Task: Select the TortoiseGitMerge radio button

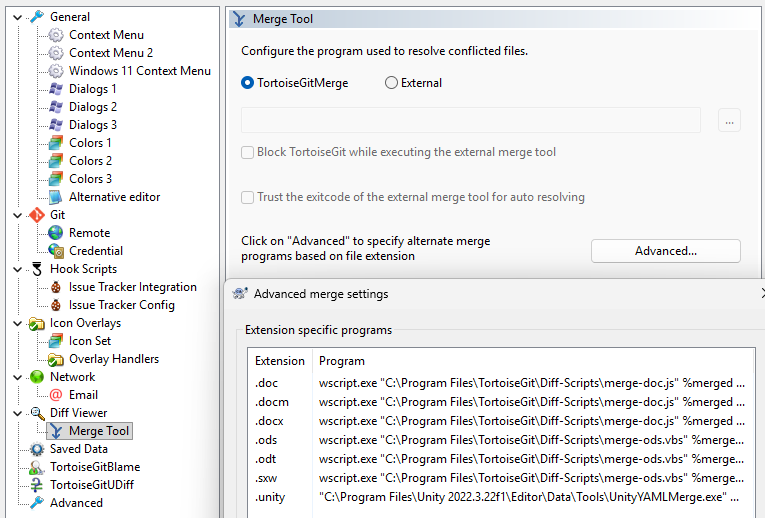Action: tap(248, 83)
